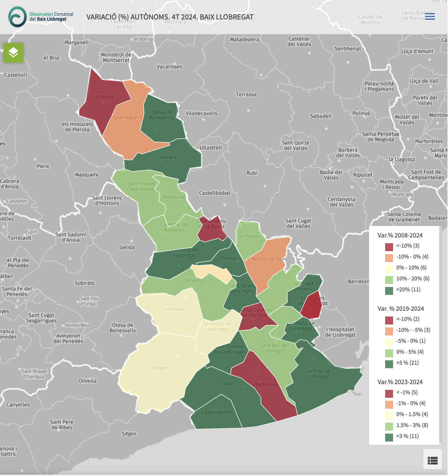Click the >3 % (11) legend swatch
448x476 pixels.
389,437
